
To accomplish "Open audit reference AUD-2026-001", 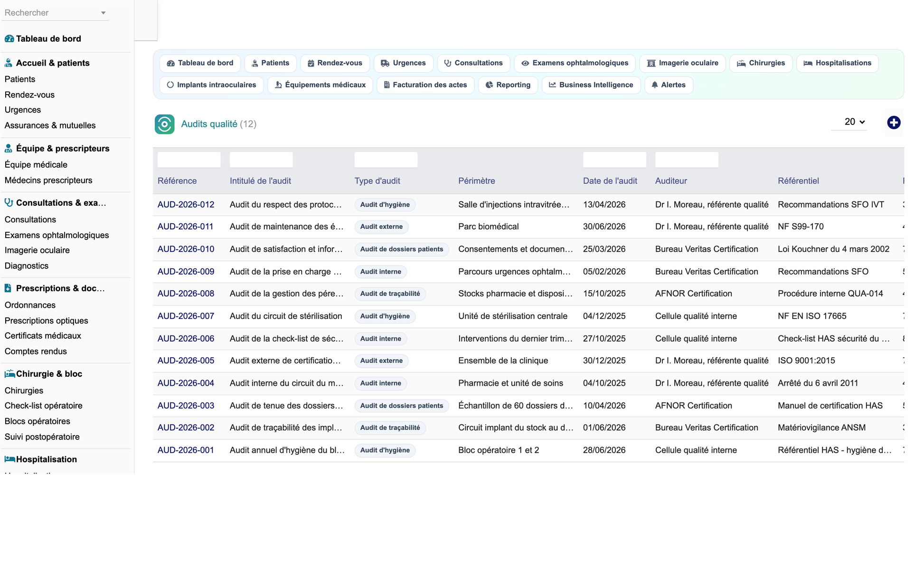I will 186,450.
